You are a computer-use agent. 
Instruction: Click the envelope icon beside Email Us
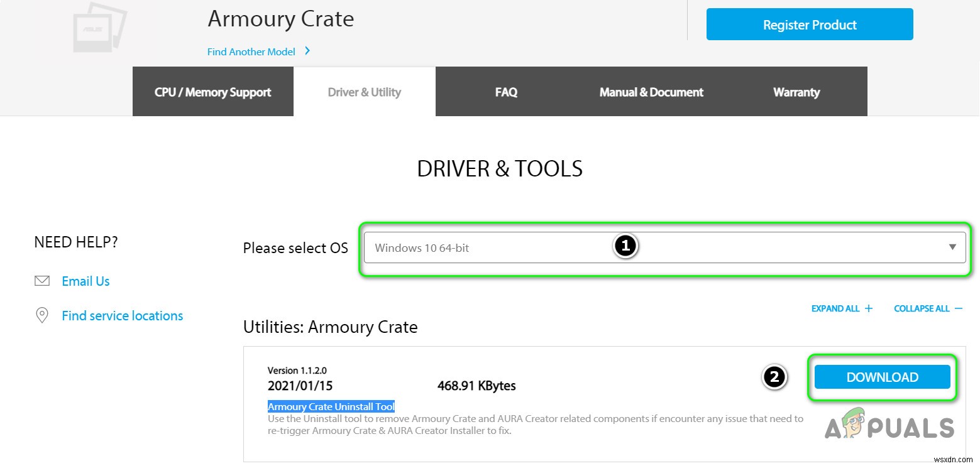[42, 281]
